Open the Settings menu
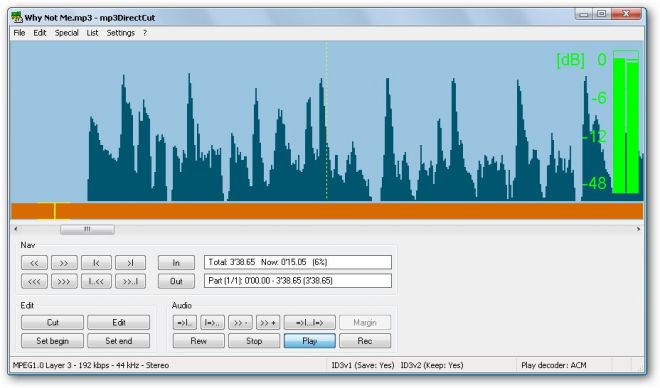660x388 pixels. click(x=121, y=33)
